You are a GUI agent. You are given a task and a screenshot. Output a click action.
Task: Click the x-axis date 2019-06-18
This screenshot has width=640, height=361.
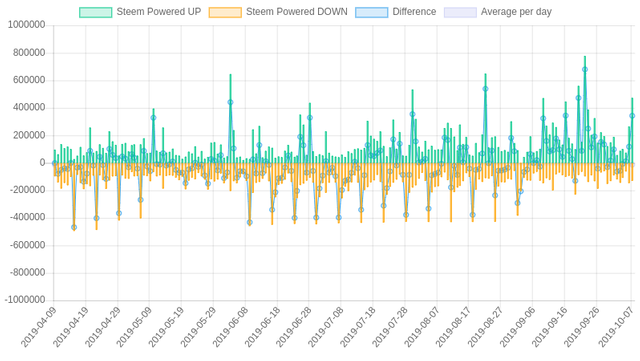(262, 327)
